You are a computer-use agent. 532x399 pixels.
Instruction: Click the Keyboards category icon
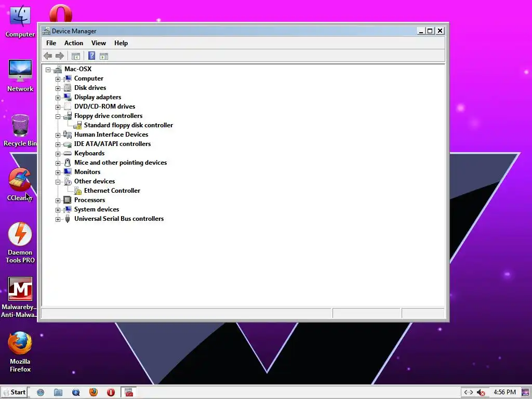68,153
